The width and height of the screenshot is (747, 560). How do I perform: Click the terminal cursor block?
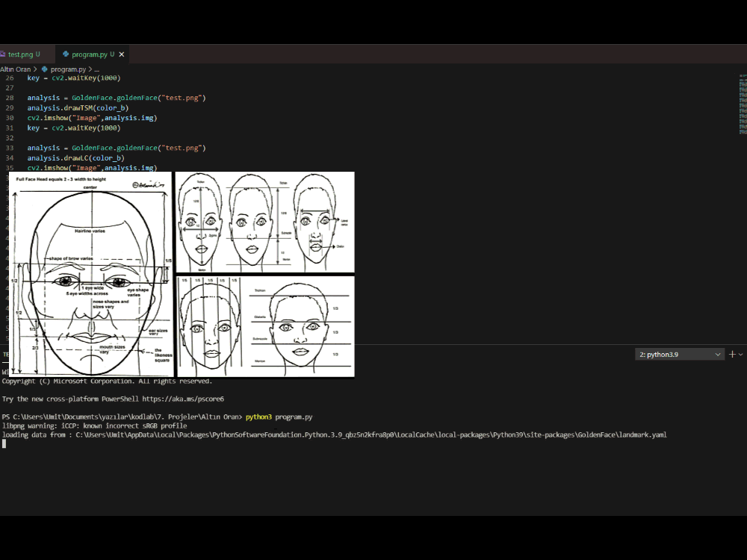tap(4, 444)
